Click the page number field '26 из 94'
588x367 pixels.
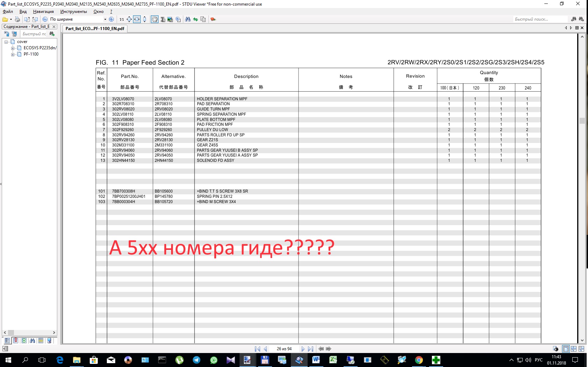click(x=284, y=349)
